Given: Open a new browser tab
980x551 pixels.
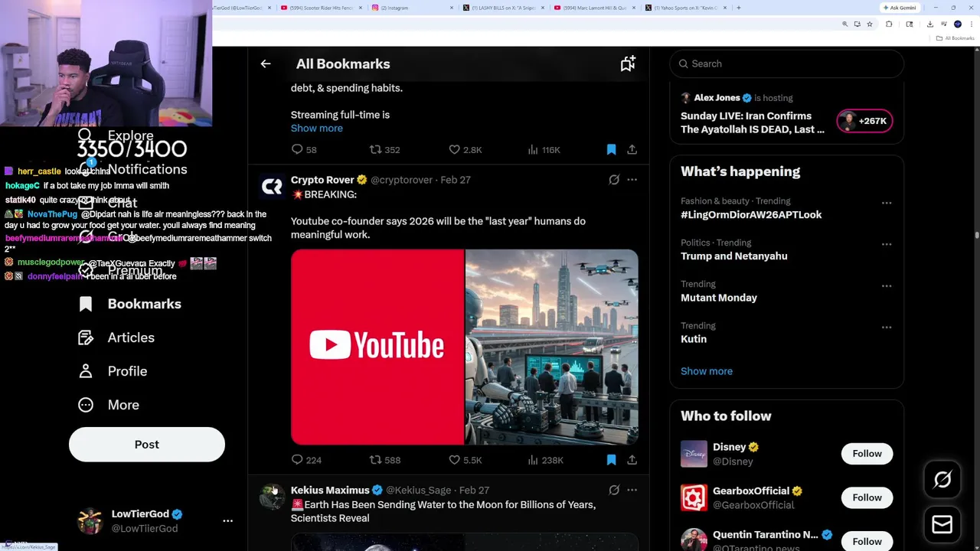Looking at the screenshot, I should pyautogui.click(x=738, y=8).
